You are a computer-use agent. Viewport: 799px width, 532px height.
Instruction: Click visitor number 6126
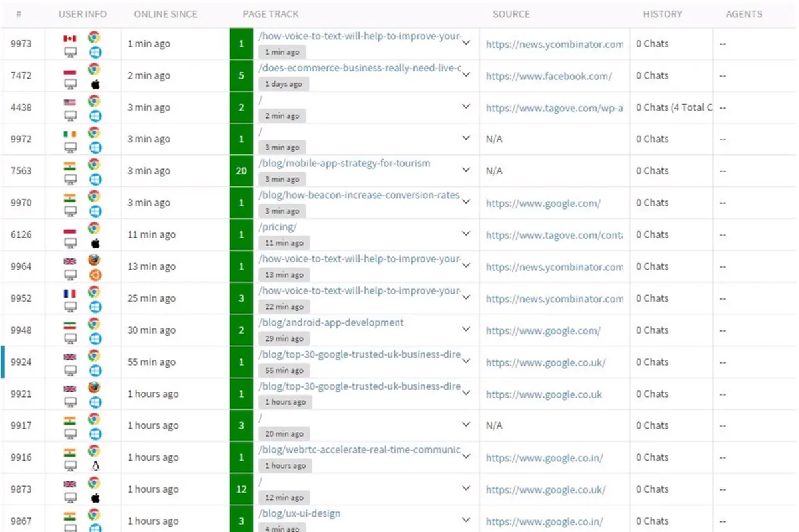21,234
